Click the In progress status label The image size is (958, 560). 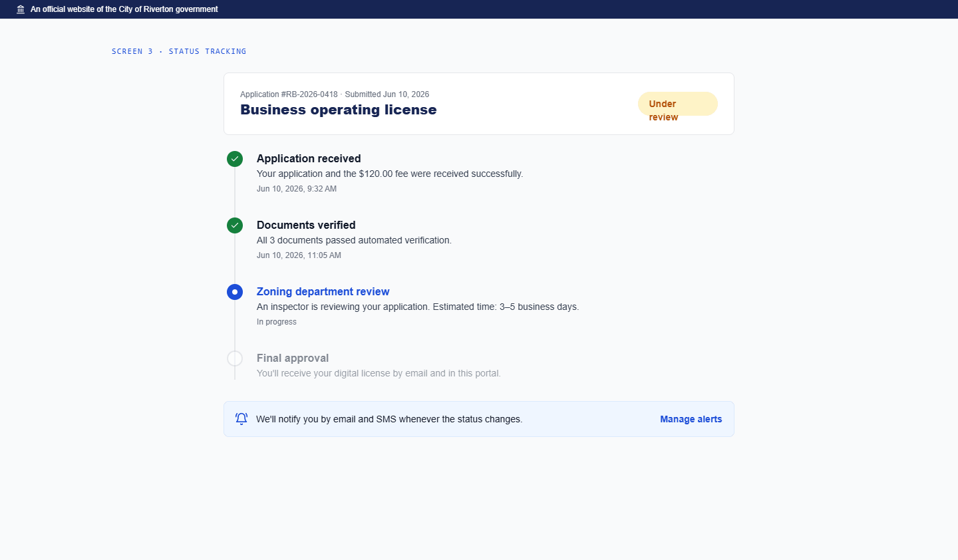pos(277,322)
